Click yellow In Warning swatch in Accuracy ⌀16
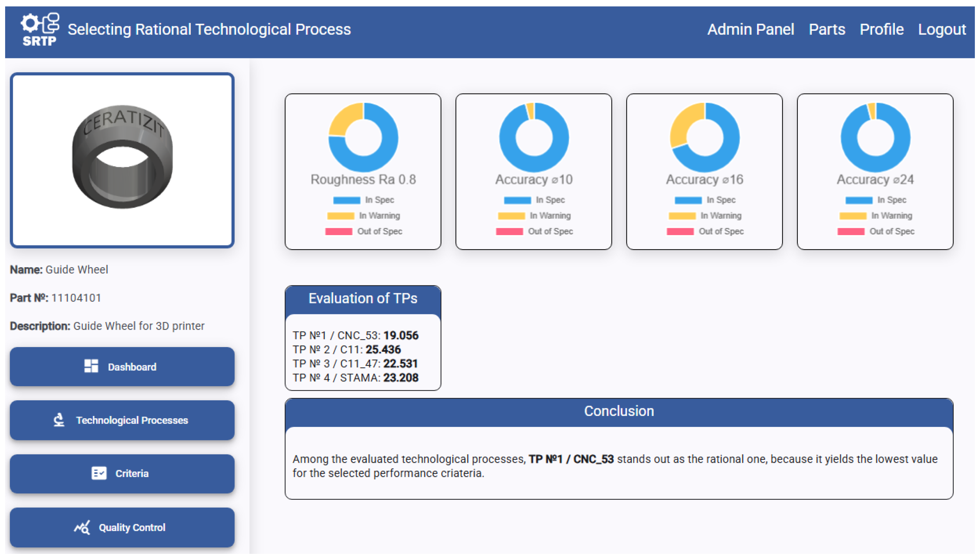This screenshot has height=559, width=980. coord(682,216)
